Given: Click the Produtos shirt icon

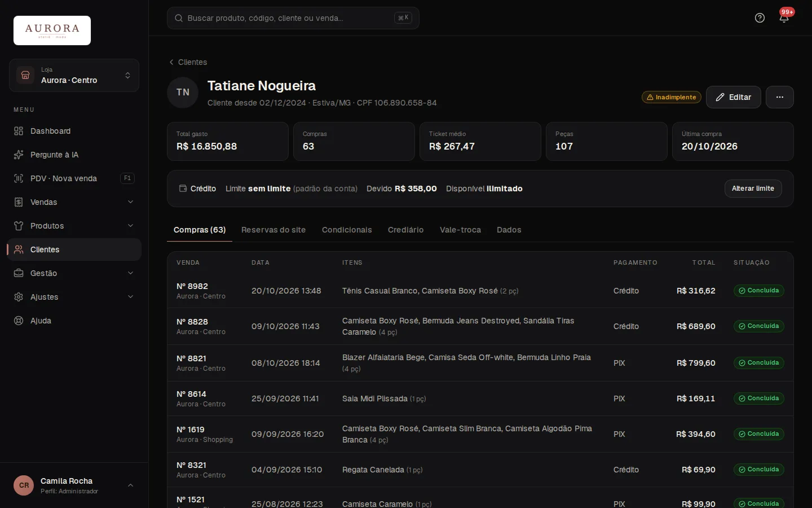Looking at the screenshot, I should pyautogui.click(x=19, y=226).
